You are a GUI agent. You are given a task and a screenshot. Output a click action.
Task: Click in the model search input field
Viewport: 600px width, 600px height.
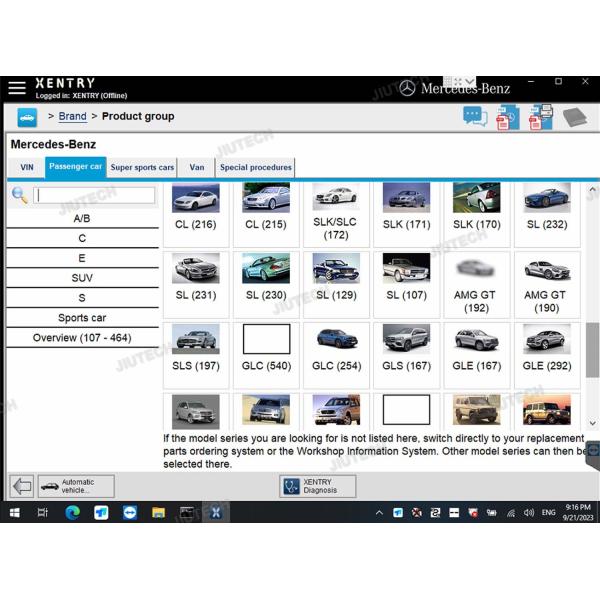coord(95,196)
